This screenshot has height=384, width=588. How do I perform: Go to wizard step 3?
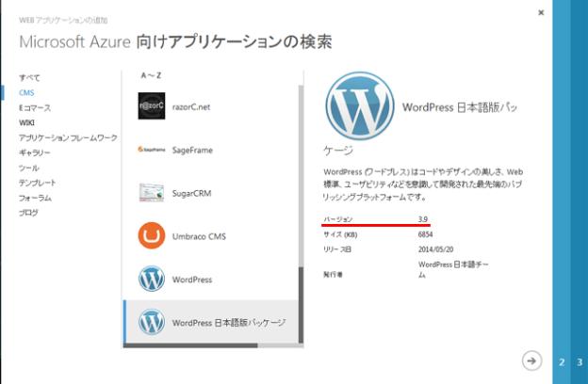[580, 362]
